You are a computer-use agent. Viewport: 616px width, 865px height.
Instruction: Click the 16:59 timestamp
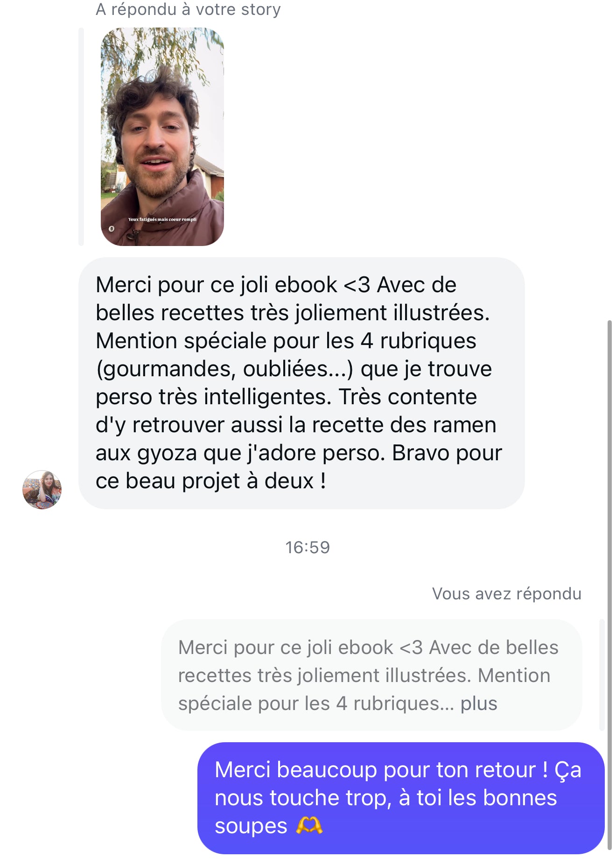tap(308, 547)
